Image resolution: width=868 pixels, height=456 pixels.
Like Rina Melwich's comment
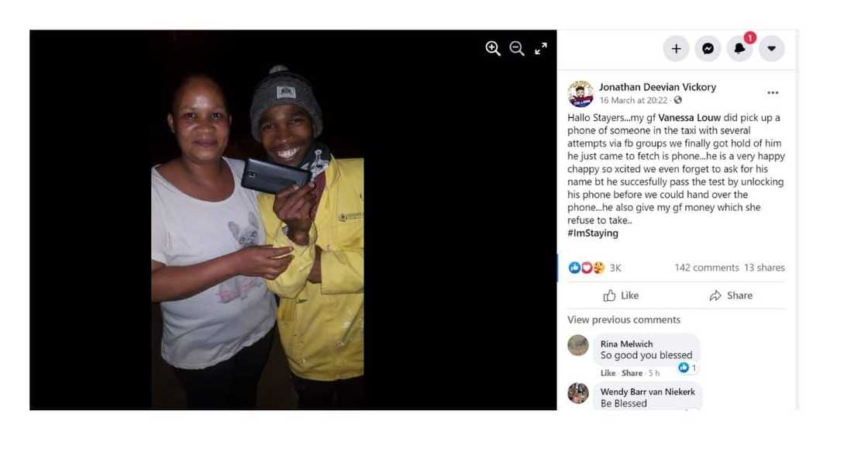click(x=608, y=373)
